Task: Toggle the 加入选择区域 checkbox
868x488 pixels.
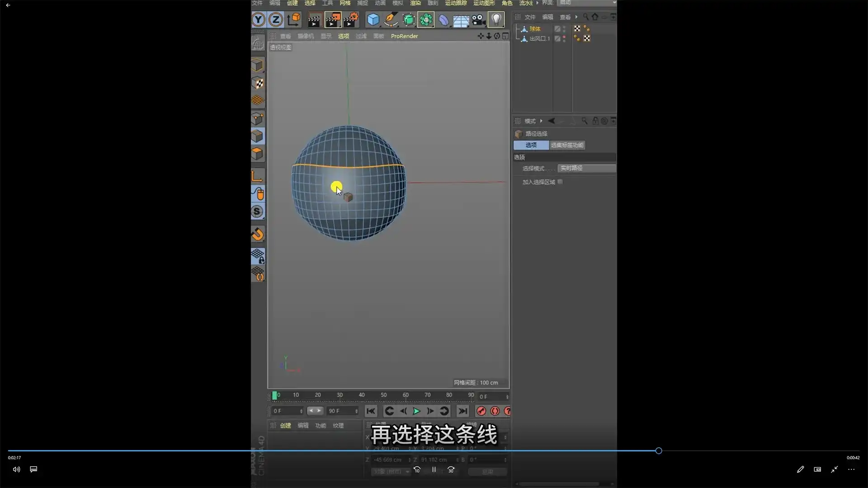Action: [560, 182]
